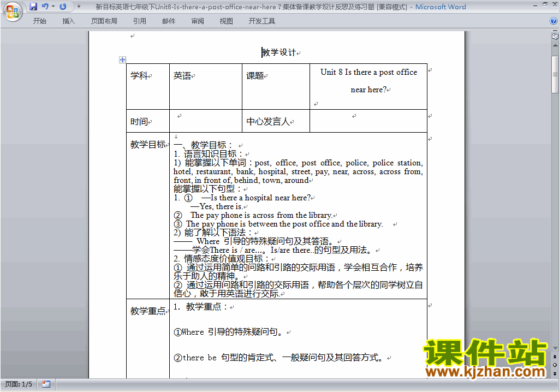The height and width of the screenshot is (392, 559).
Task: Click the line '—Is there a hospital near here?'
Action: tap(256, 198)
